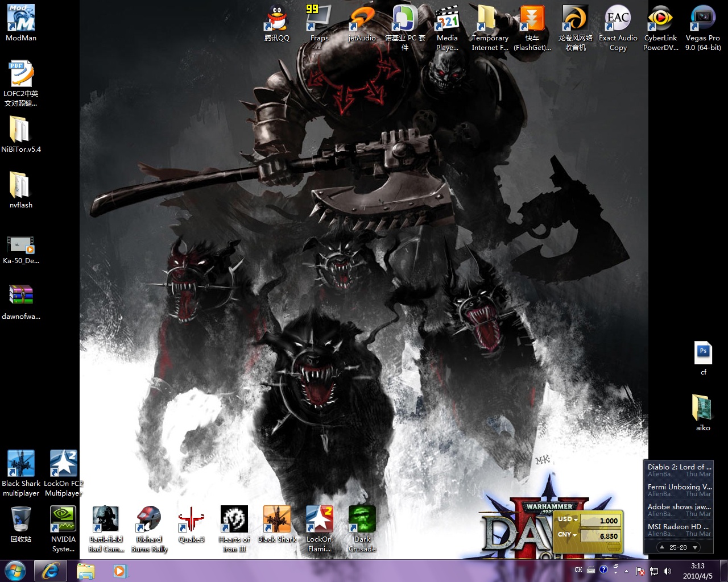
Task: Open the volume speaker tray icon
Action: point(667,571)
